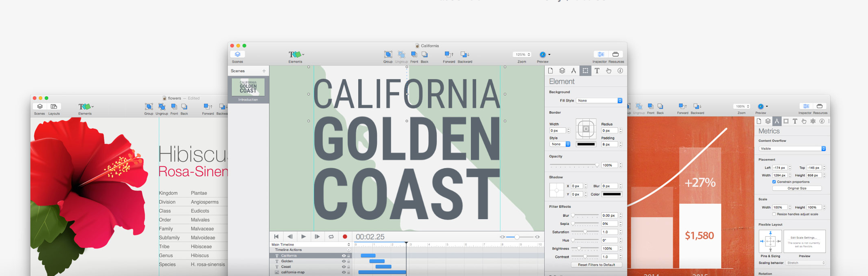Click the Border Width input field
This screenshot has height=276, width=868.
point(558,131)
